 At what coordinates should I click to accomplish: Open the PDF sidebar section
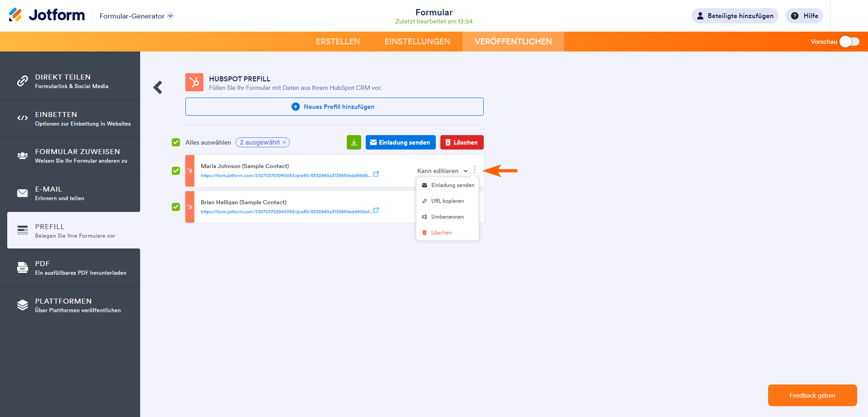[70, 268]
